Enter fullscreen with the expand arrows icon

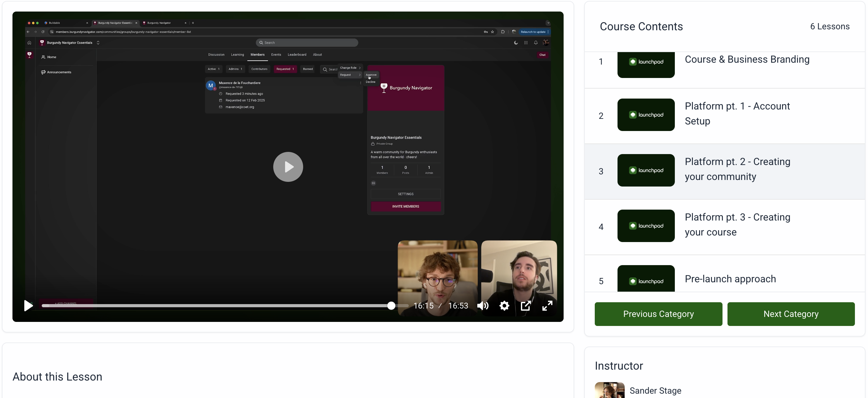click(x=547, y=306)
